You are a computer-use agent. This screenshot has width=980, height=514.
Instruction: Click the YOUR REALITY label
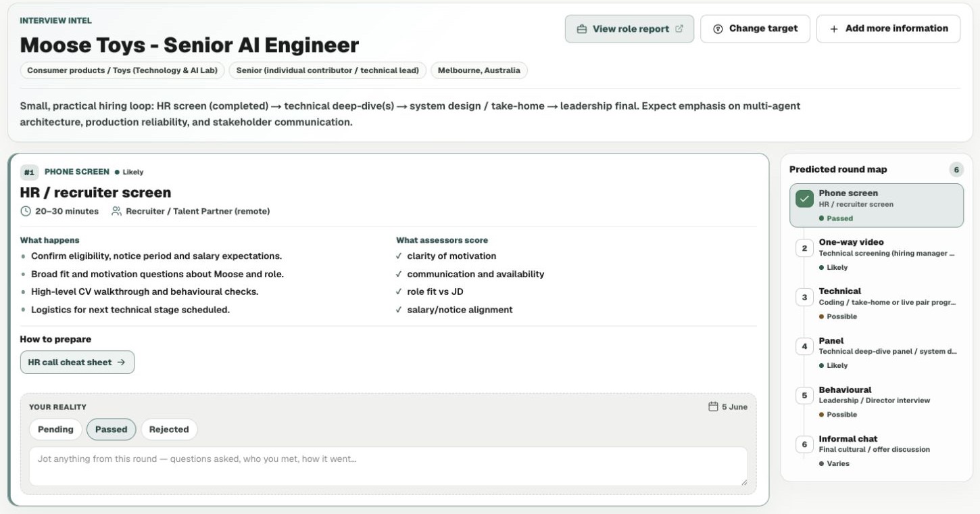point(57,407)
